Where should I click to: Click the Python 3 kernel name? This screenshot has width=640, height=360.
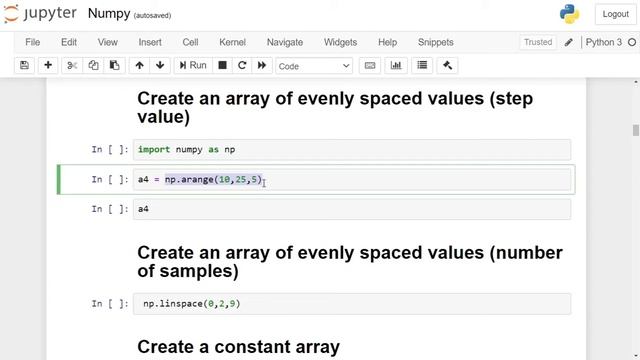point(604,42)
